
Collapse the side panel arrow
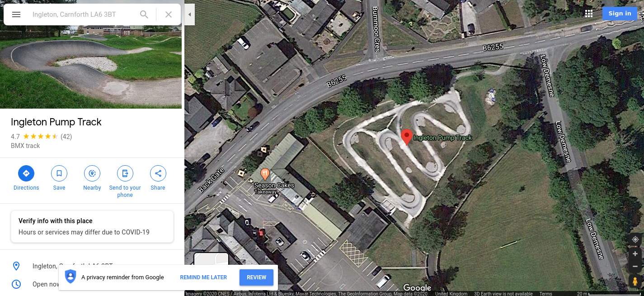(190, 15)
